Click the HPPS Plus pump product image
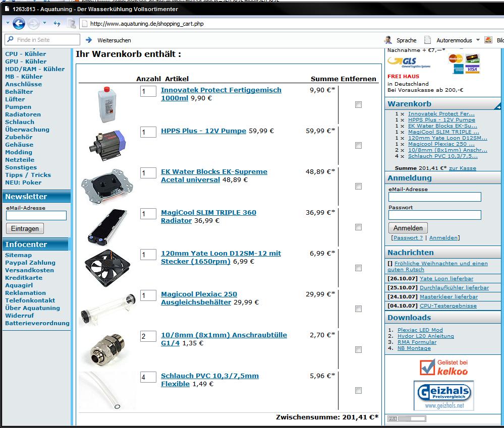Viewport: 504px width, 428px height. (107, 145)
